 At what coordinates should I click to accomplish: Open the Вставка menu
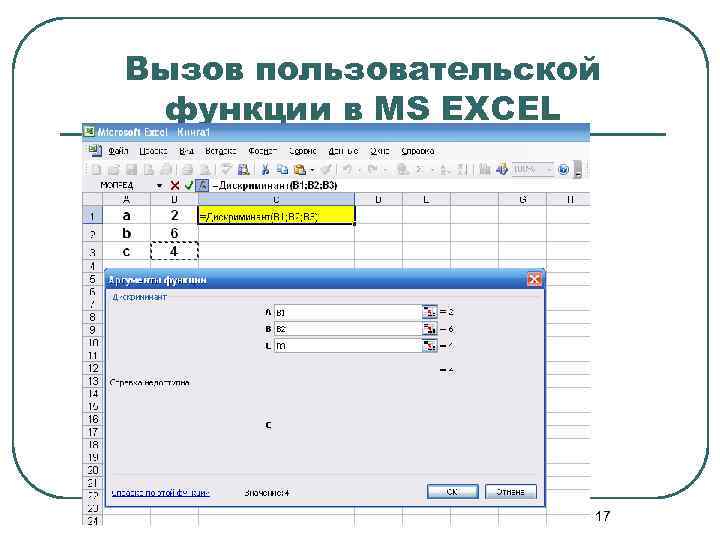(x=220, y=151)
